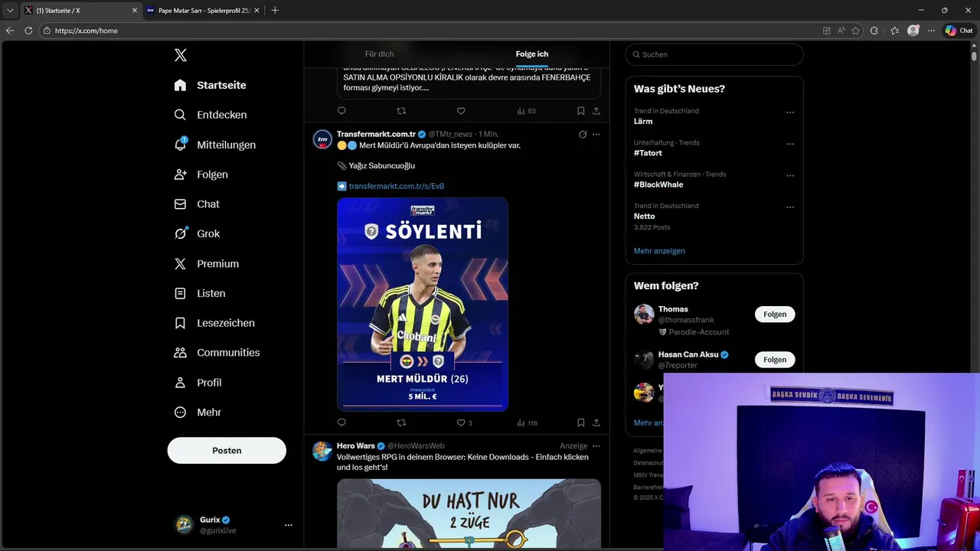Follow Hasan Can Aksu
The height and width of the screenshot is (551, 980).
[x=775, y=360]
